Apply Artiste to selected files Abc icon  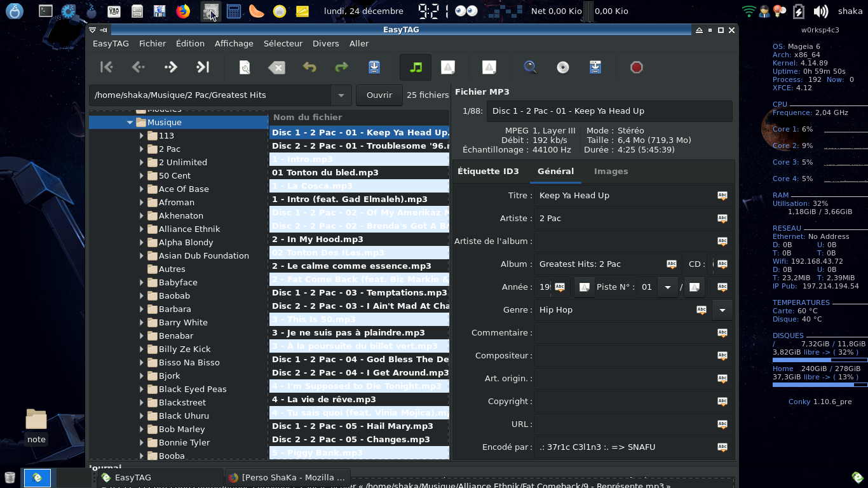tap(722, 218)
